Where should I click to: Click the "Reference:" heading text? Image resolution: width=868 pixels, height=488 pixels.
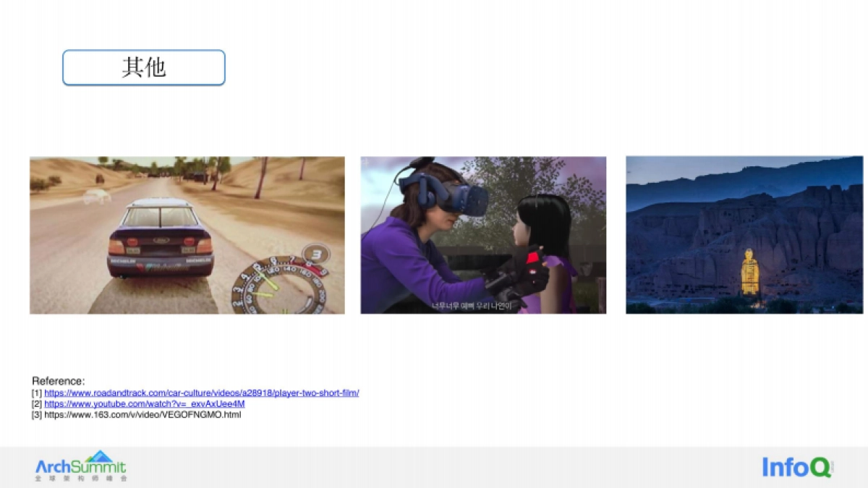point(58,381)
